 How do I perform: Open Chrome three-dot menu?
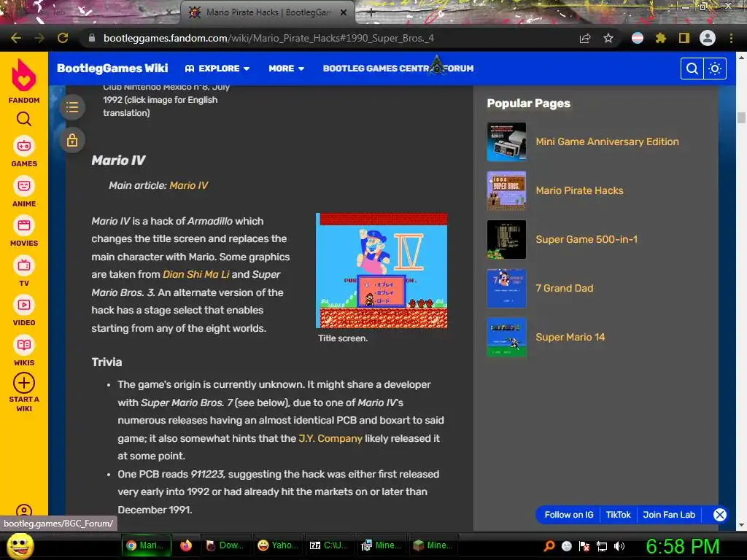pos(731,38)
